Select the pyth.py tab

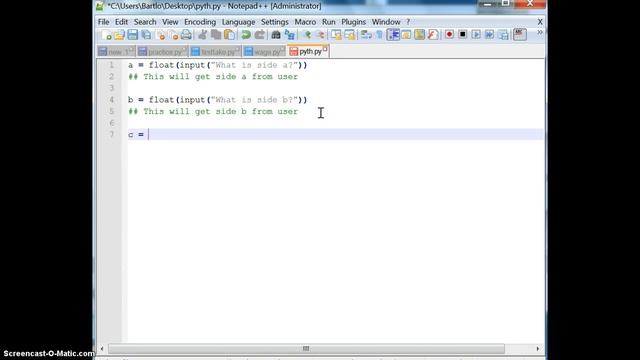pos(308,51)
